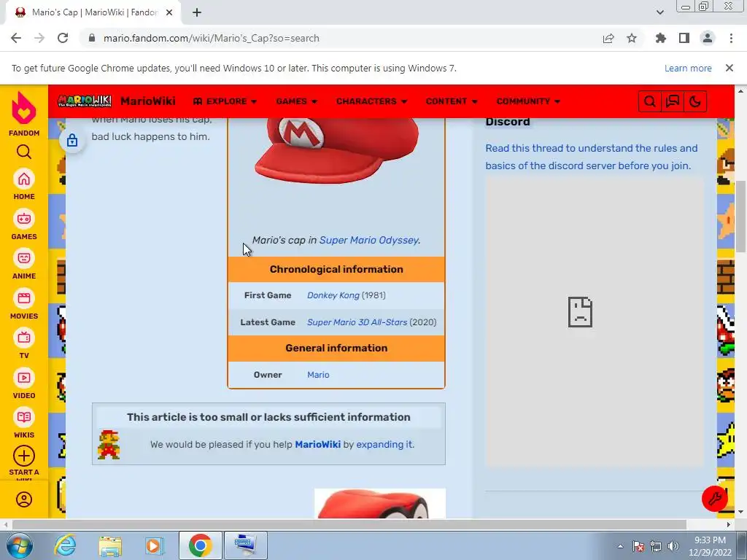Click the Fandom sidebar search icon
The height and width of the screenshot is (560, 747).
pos(24,152)
